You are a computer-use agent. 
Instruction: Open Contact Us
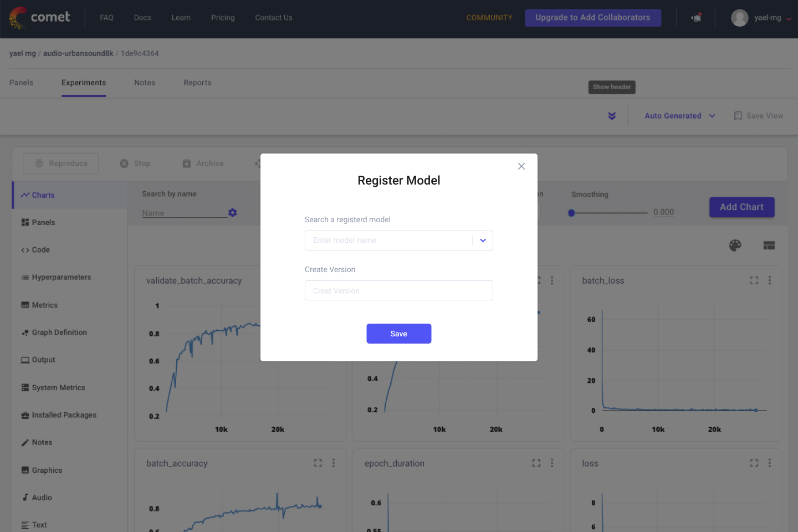274,18
